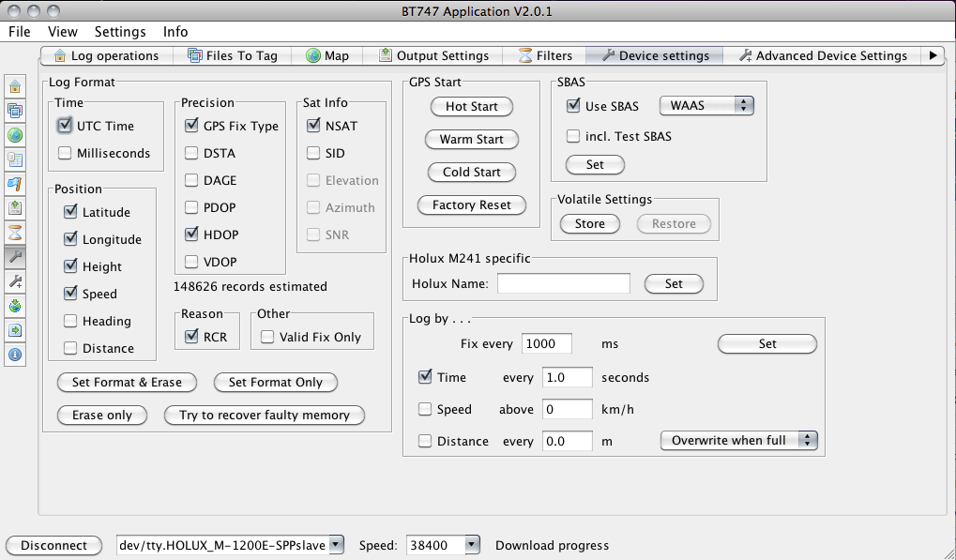
Task: Click the hourglass filters icon in sidebar
Action: [15, 233]
